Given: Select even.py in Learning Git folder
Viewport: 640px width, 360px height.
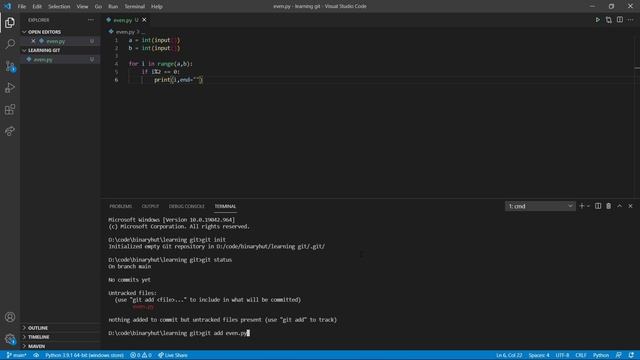Looking at the screenshot, I should click(x=60, y=59).
